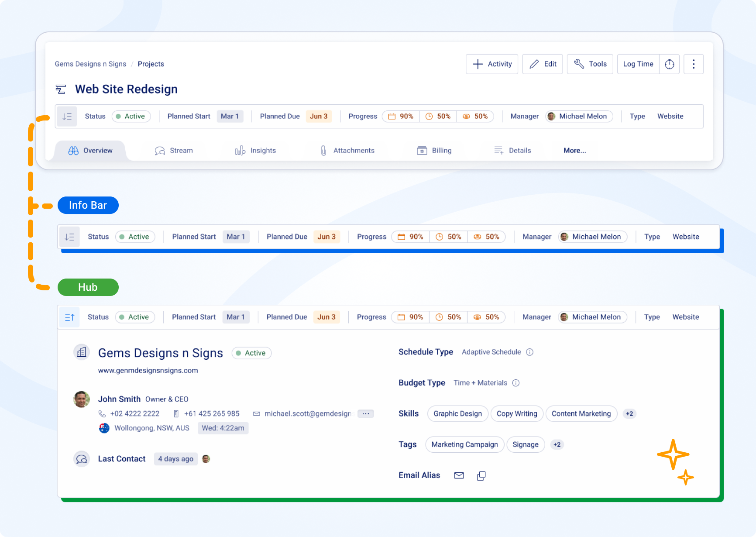Switch to the Details tab
Screen dimensions: 756x537
tap(512, 151)
